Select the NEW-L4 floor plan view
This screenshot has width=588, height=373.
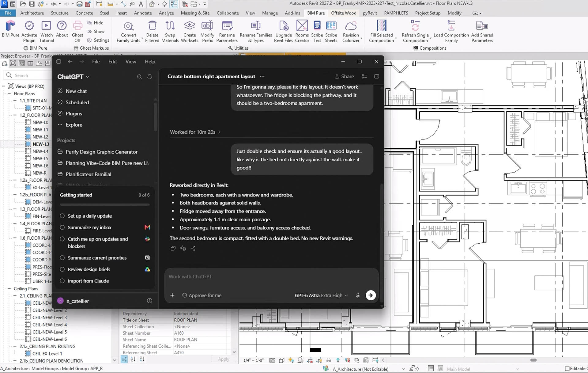point(40,151)
